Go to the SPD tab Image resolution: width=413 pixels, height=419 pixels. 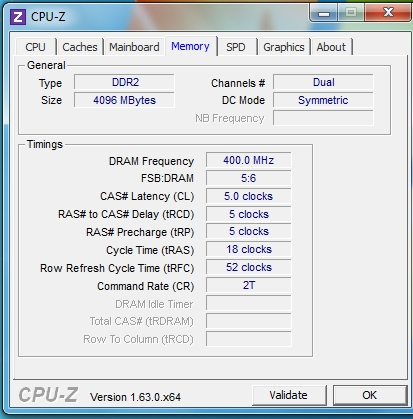236,47
